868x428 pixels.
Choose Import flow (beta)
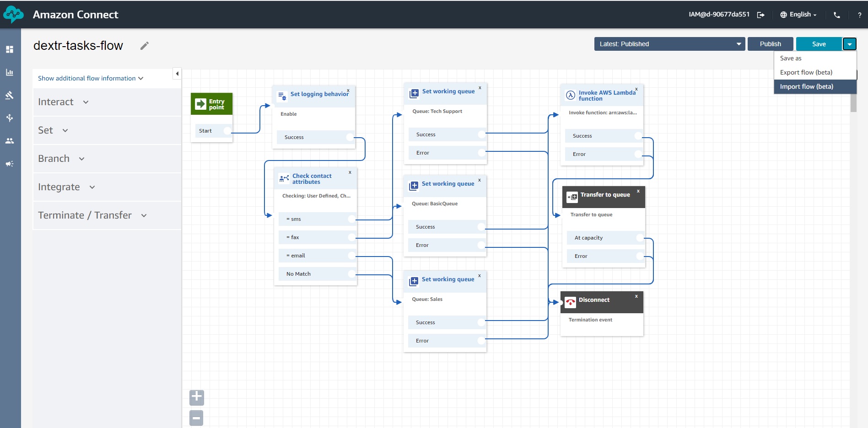click(815, 86)
